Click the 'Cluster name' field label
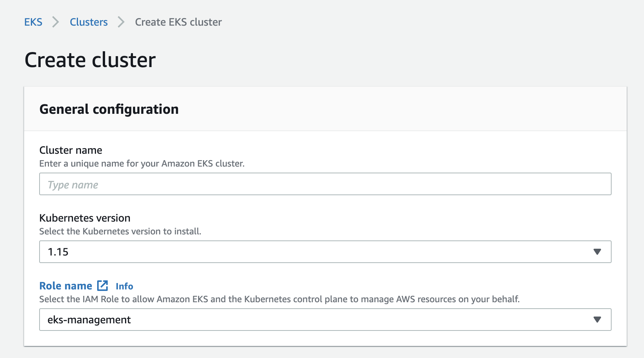 (x=71, y=150)
